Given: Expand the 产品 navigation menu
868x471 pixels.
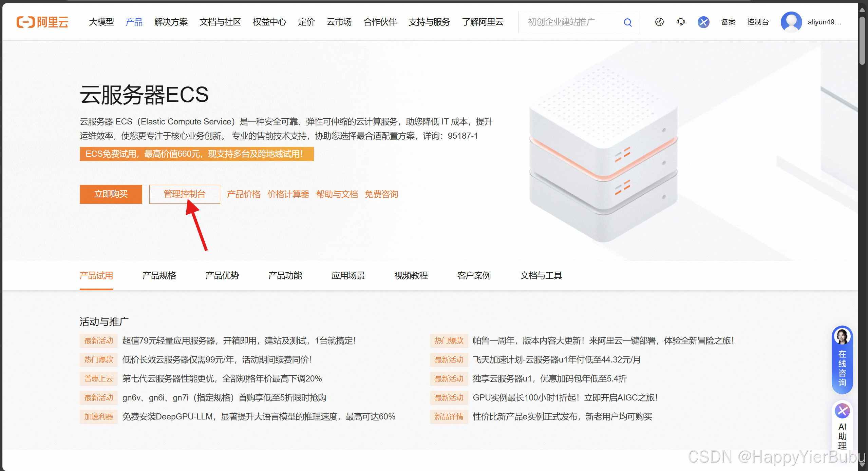Looking at the screenshot, I should click(134, 22).
